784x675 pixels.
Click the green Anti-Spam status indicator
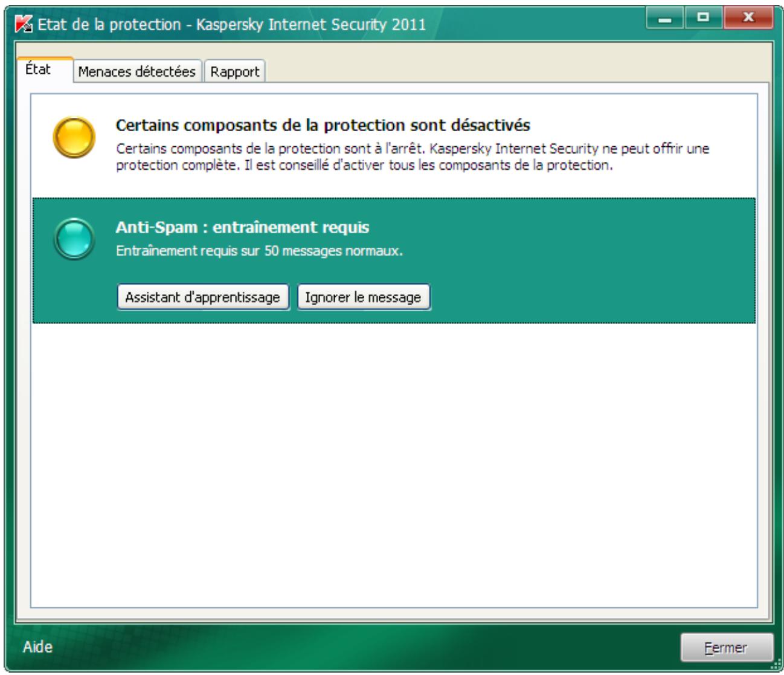[74, 239]
